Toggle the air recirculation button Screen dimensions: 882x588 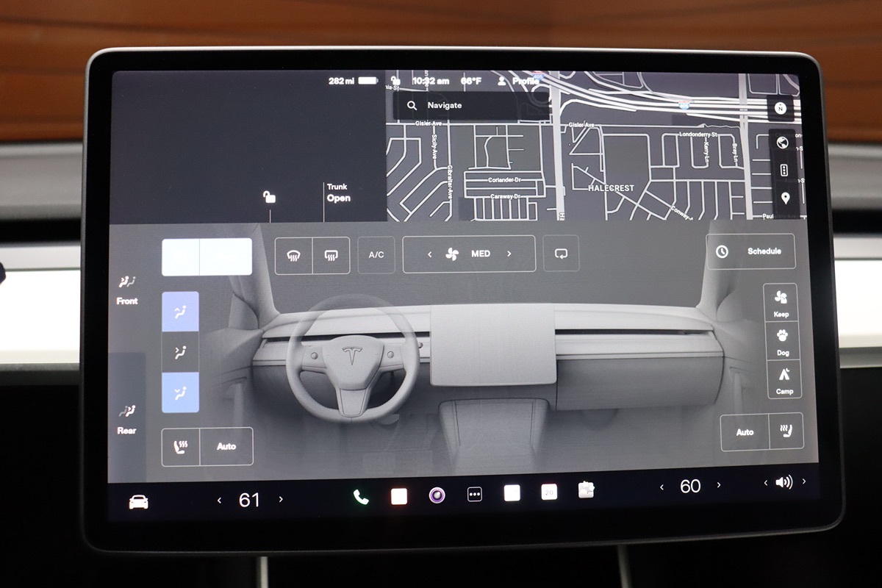561,254
